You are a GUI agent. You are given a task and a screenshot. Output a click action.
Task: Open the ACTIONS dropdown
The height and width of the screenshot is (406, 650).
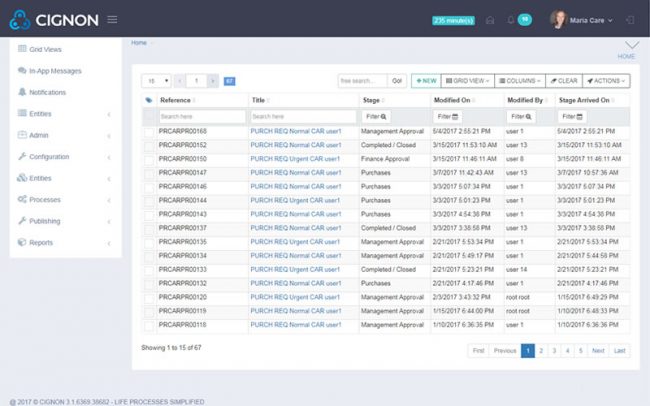tap(607, 80)
